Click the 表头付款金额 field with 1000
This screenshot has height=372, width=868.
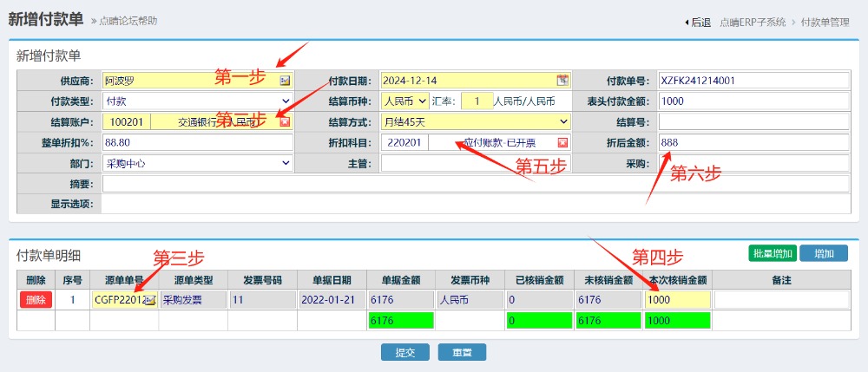pos(753,101)
